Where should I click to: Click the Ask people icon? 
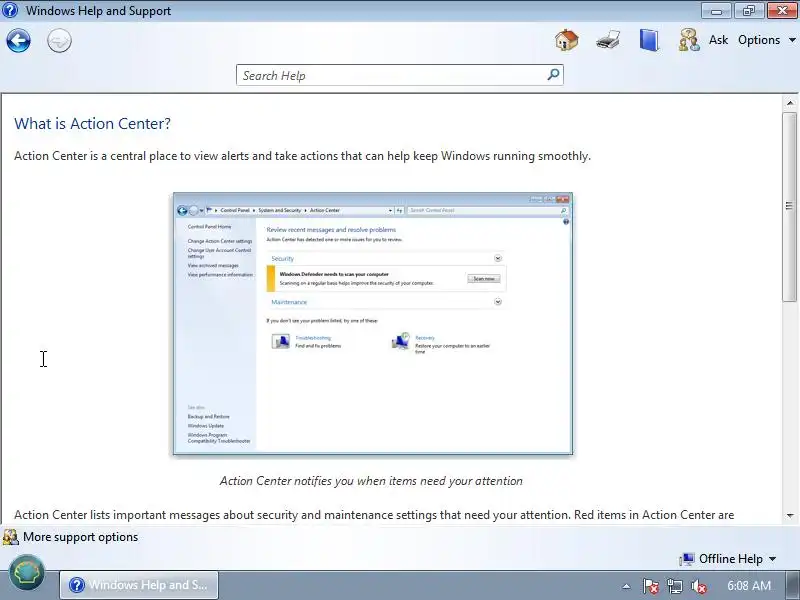click(689, 40)
